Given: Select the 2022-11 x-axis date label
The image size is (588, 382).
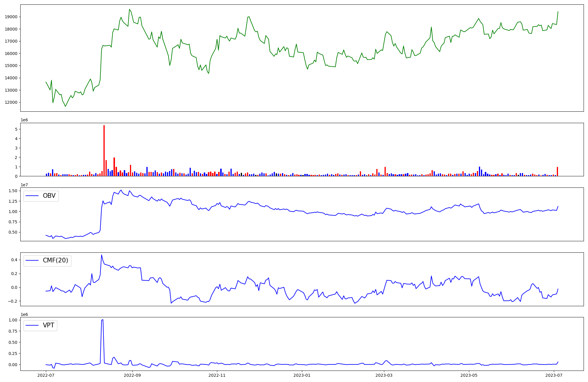Looking at the screenshot, I should 217,375.
